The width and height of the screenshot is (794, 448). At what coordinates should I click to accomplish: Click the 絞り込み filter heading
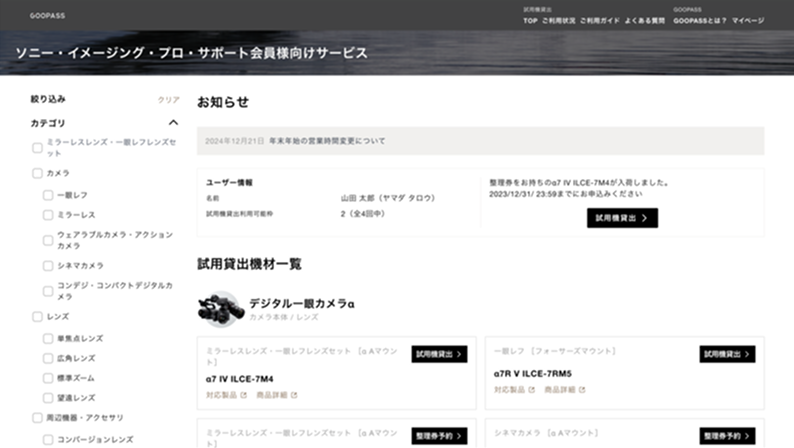(48, 99)
